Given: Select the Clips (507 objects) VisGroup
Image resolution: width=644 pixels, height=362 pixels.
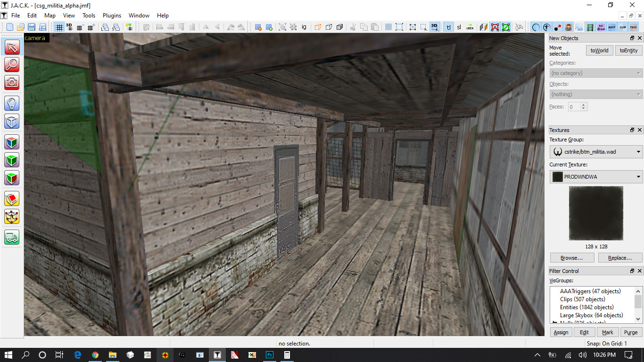Looking at the screenshot, I should 582,299.
